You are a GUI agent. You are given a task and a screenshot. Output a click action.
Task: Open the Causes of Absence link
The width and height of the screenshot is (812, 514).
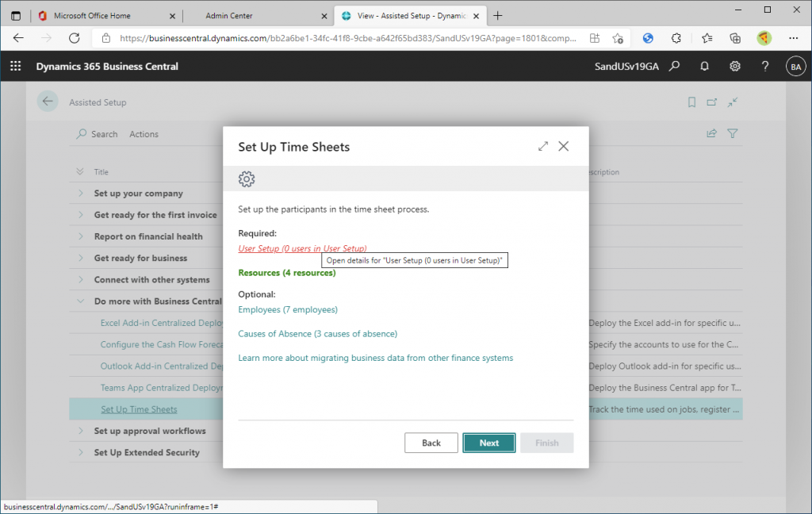point(317,334)
